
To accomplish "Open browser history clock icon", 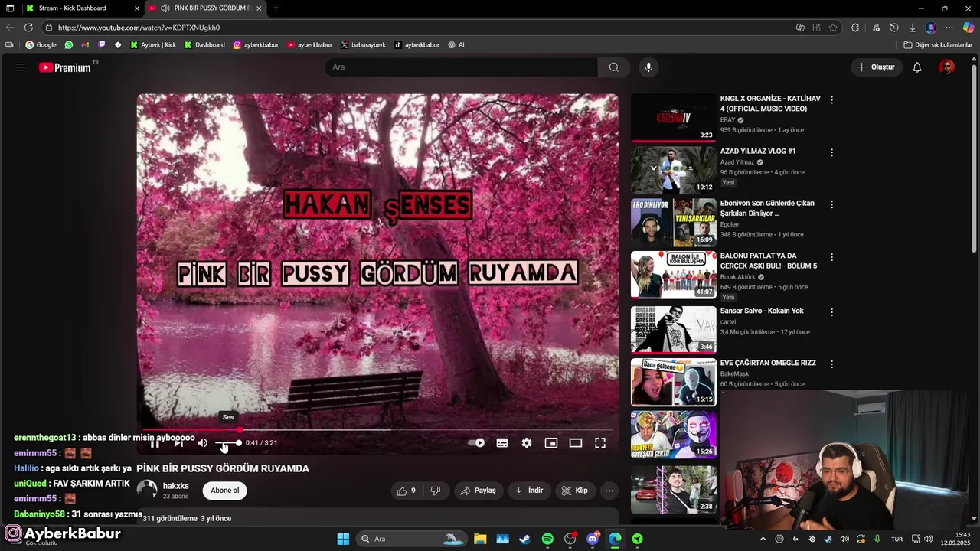I will pyautogui.click(x=894, y=28).
